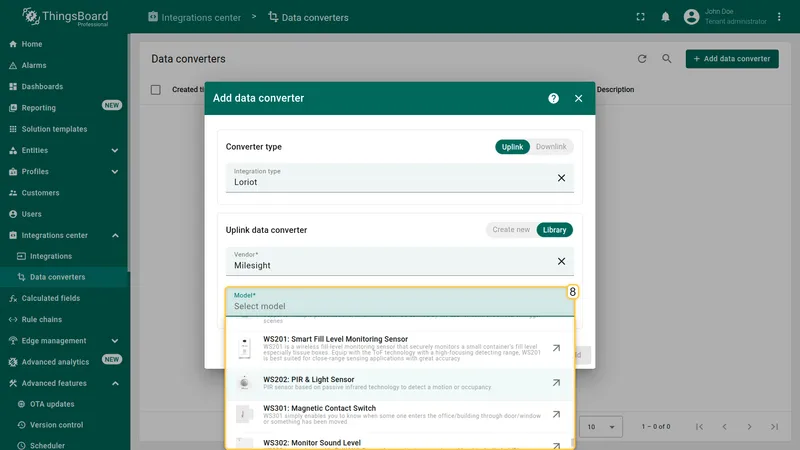Open OTA updates page
Image resolution: width=800 pixels, height=450 pixels.
pos(64,404)
